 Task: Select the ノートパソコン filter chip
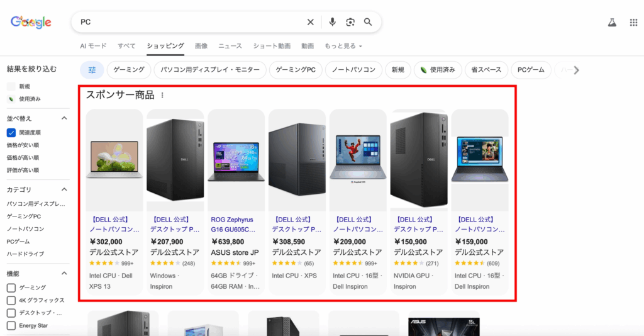click(x=353, y=70)
